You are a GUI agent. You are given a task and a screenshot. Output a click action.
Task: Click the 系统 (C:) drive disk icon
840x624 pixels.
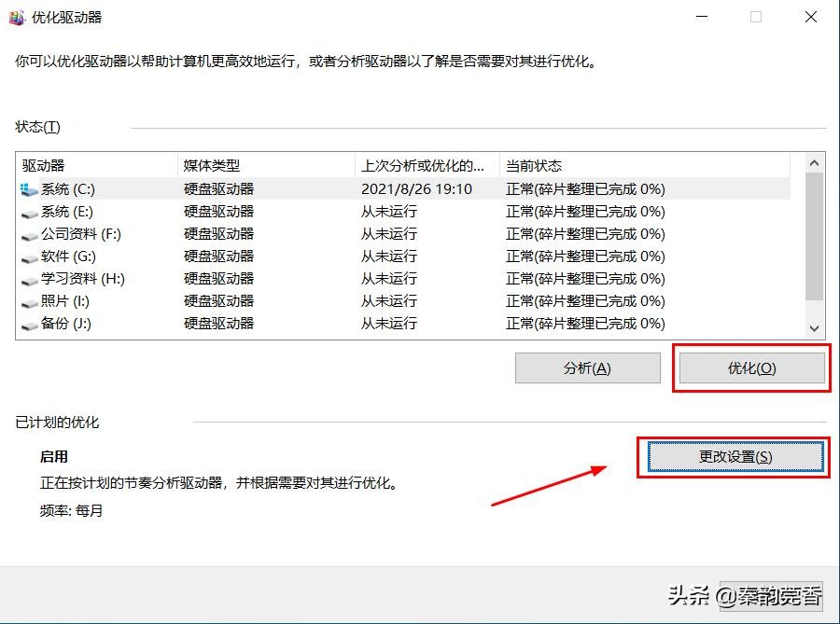(x=25, y=188)
